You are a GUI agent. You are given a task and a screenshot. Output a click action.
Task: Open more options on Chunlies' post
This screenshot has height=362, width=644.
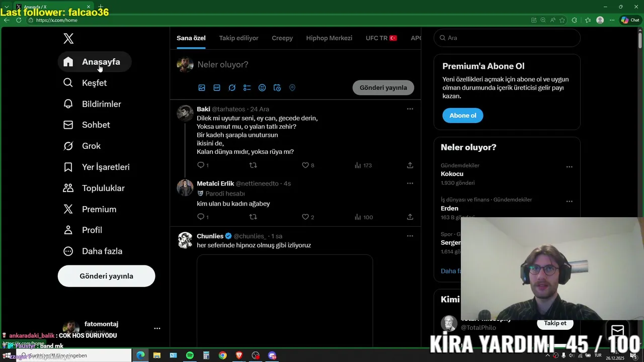pyautogui.click(x=410, y=236)
